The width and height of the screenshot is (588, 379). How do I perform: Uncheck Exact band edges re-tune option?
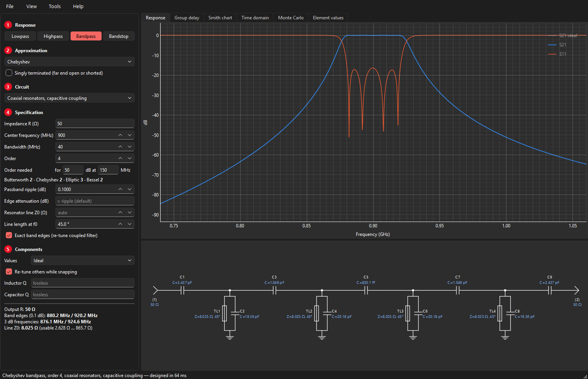[x=9, y=235]
